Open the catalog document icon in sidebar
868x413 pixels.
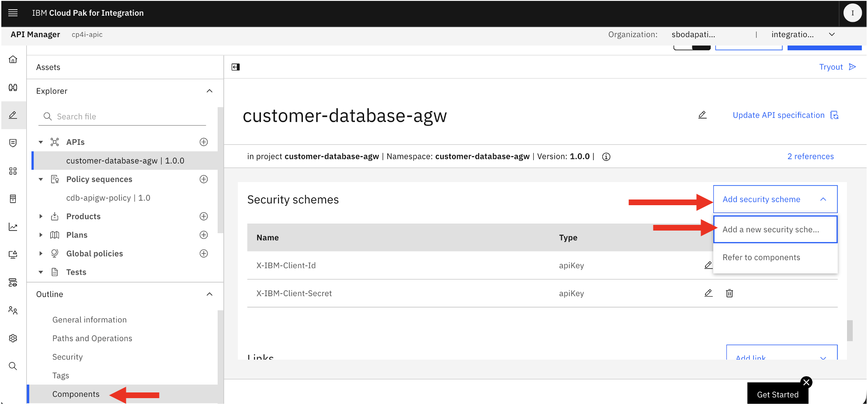click(x=13, y=199)
